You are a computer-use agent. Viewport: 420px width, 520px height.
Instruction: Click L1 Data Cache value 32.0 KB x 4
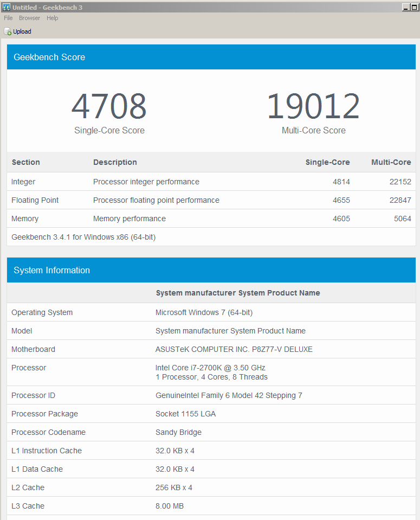pyautogui.click(x=175, y=469)
